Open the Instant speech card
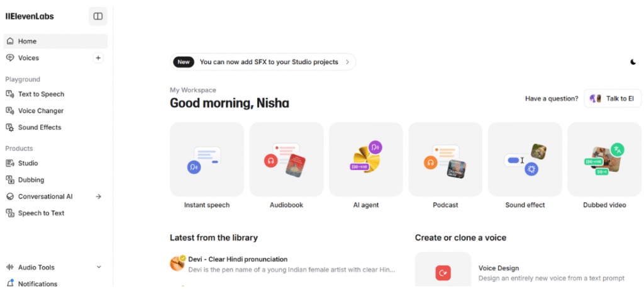644x291 pixels. click(207, 159)
